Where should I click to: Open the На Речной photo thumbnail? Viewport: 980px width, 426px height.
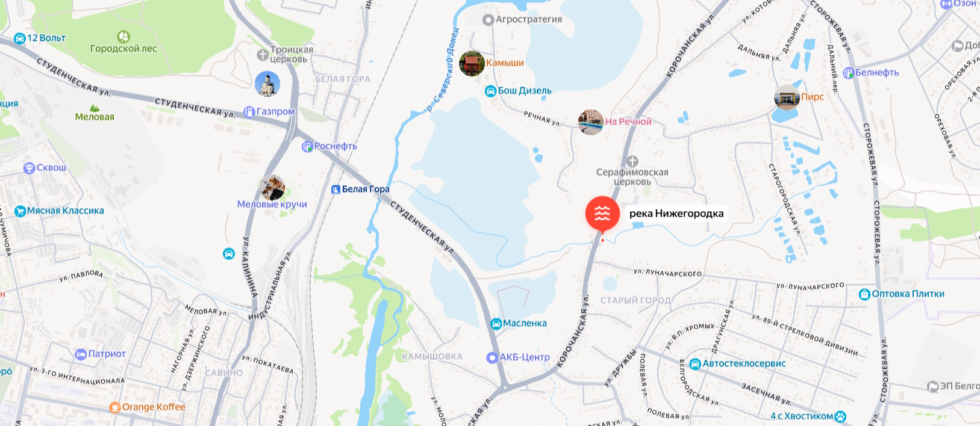(591, 122)
